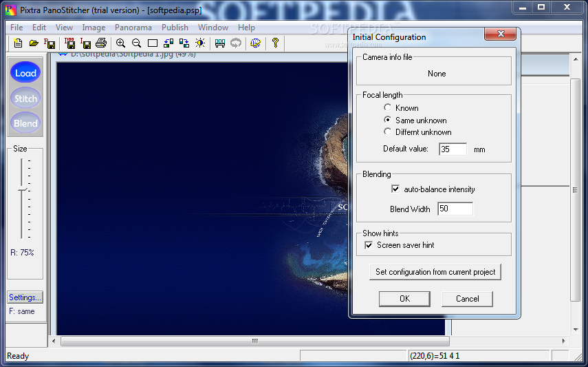This screenshot has height=367, width=588.
Task: Click the Default value focal length field
Action: pos(453,149)
